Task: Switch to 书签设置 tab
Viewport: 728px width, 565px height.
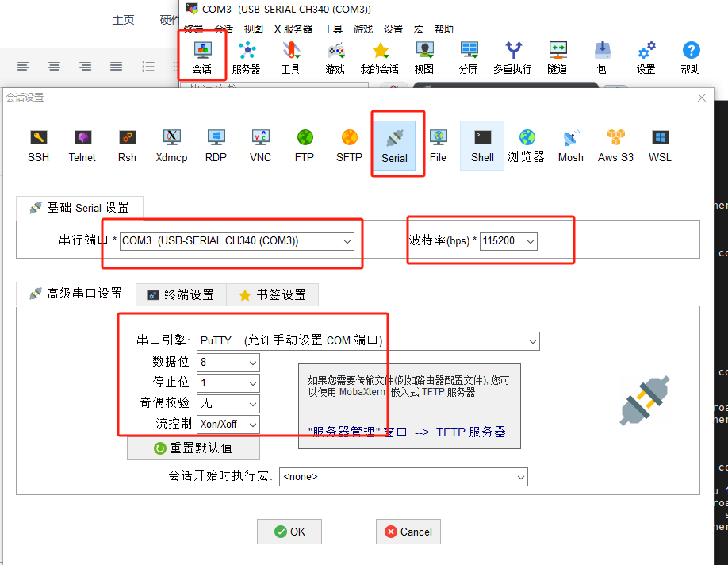Action: tap(273, 294)
